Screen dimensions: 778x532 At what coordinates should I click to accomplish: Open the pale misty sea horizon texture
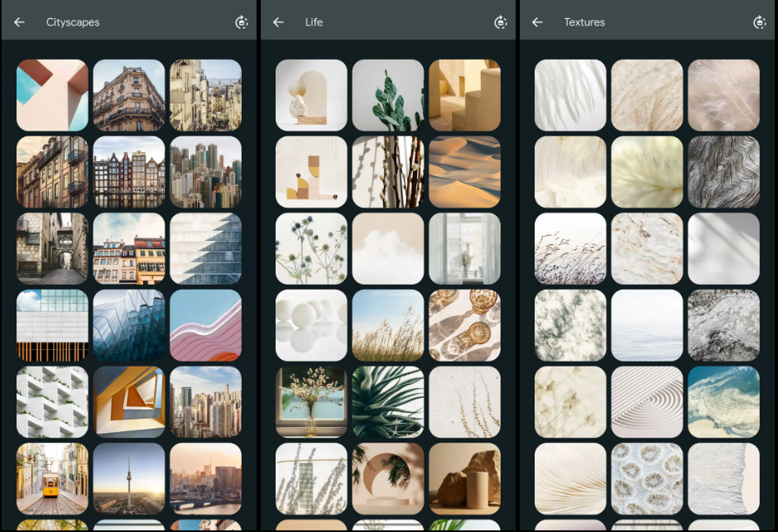pos(647,325)
